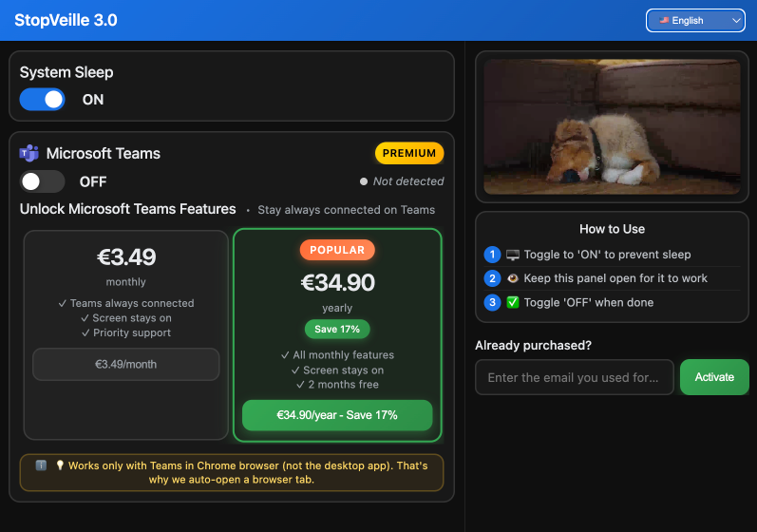Click the info icon in the Chrome notice
The image size is (757, 532).
pyautogui.click(x=41, y=465)
